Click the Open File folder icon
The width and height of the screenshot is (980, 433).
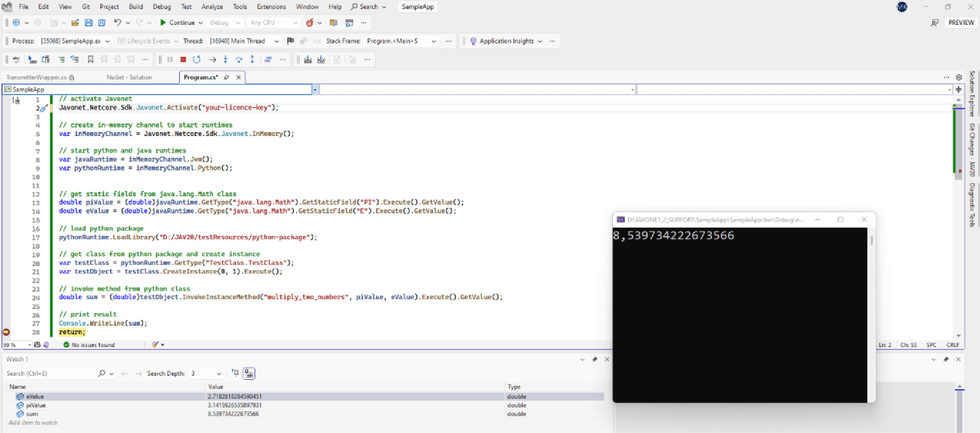click(x=75, y=22)
